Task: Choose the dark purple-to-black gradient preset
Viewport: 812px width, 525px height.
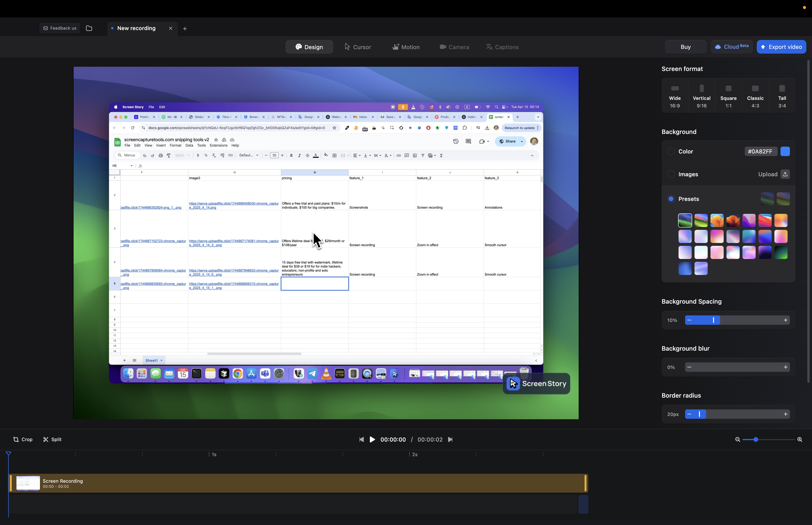Action: 765,253
